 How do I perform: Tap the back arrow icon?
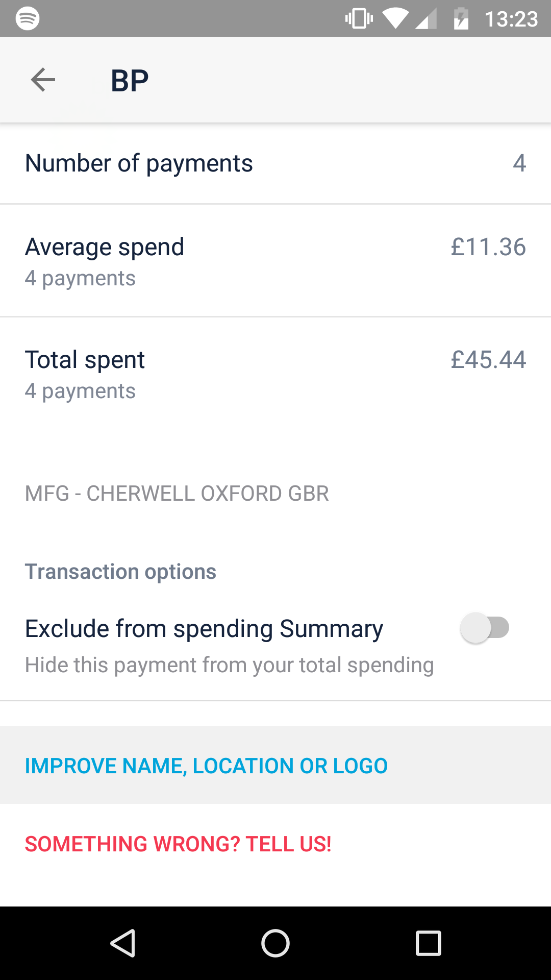tap(43, 80)
